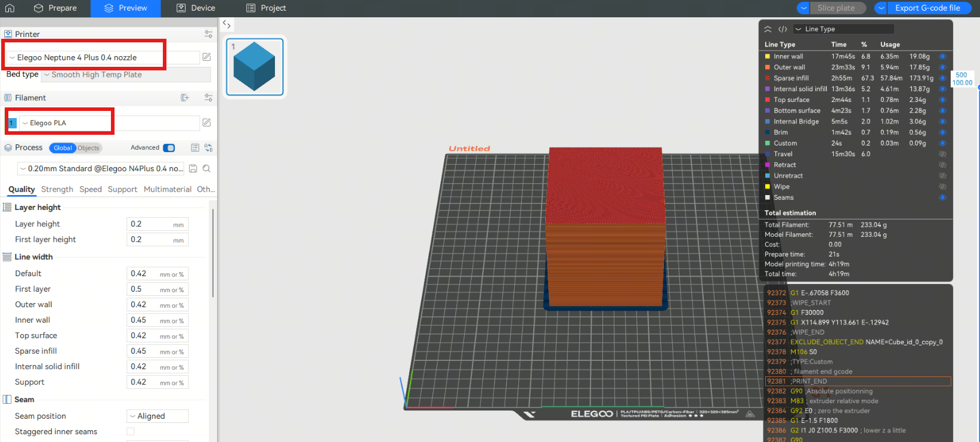
Task: Hide Inner wall lines in legend
Action: 942,57
